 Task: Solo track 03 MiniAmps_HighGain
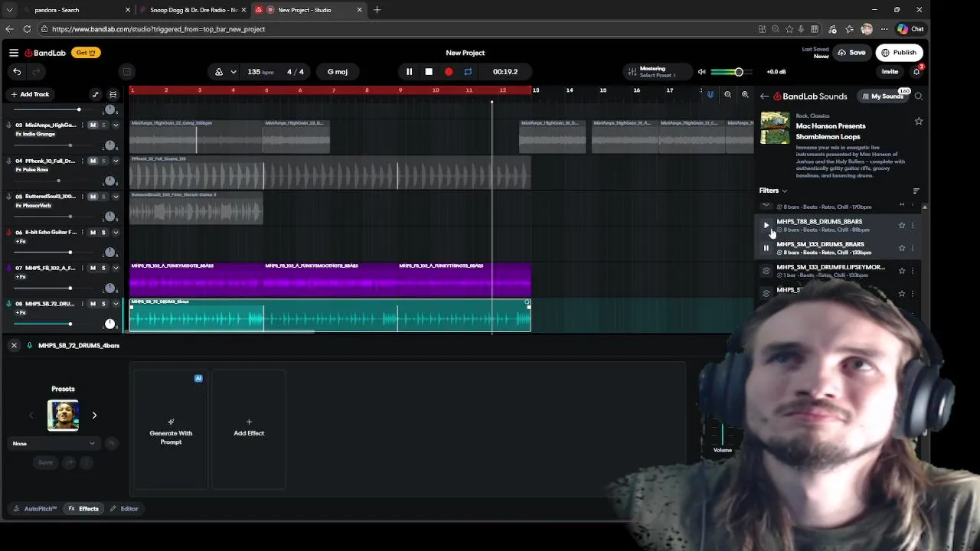pyautogui.click(x=103, y=125)
